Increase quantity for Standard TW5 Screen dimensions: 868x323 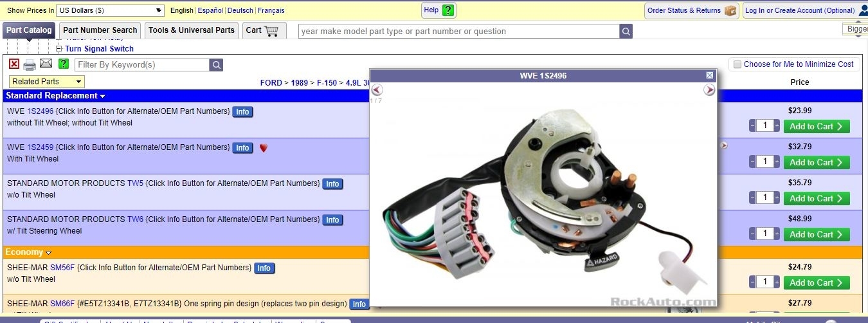777,198
